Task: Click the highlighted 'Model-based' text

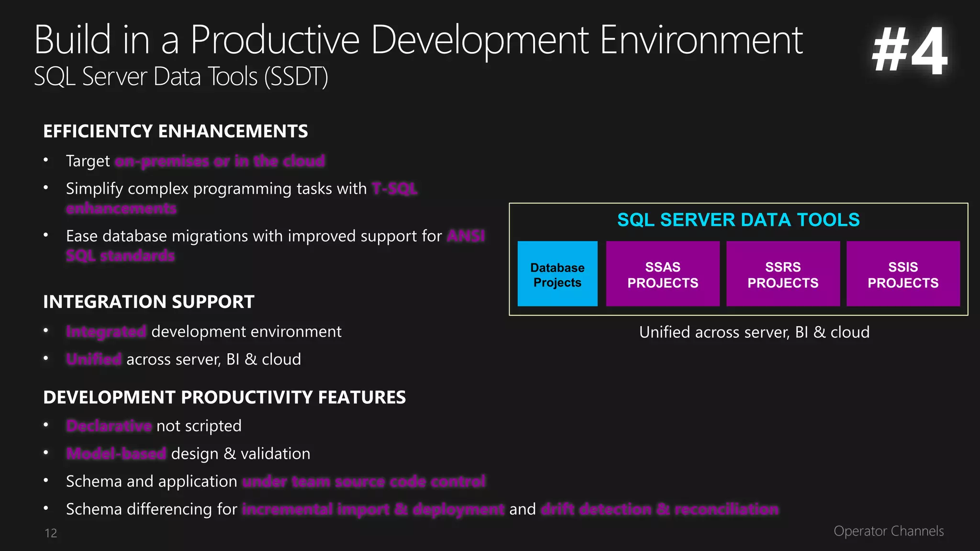Action: (x=116, y=453)
